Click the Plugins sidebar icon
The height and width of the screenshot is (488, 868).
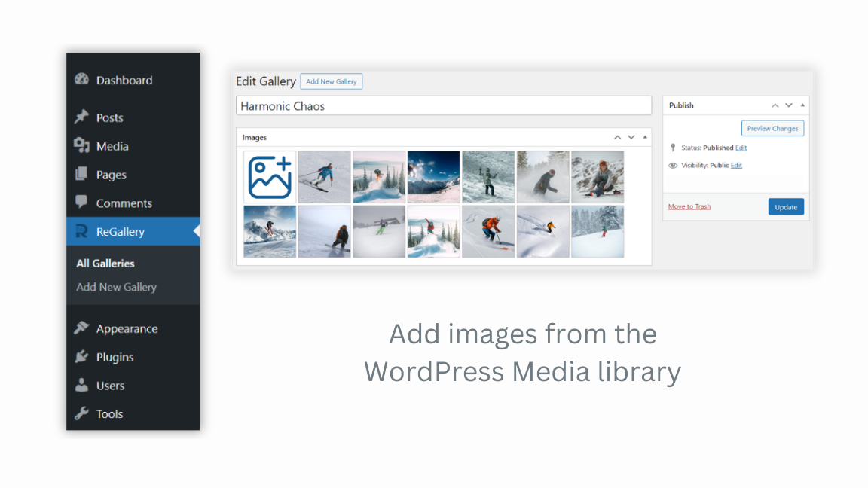tap(81, 357)
